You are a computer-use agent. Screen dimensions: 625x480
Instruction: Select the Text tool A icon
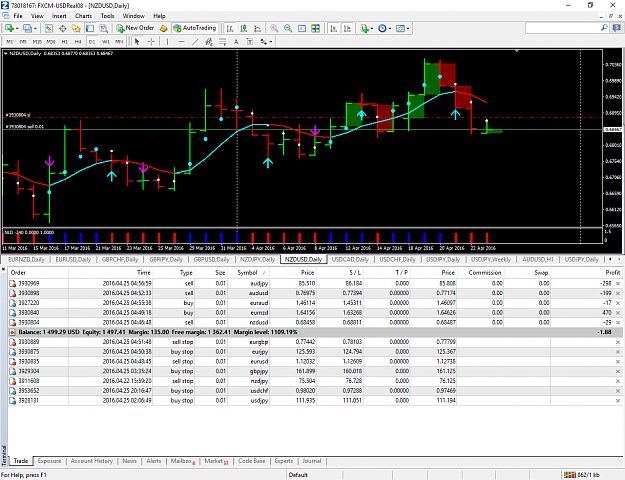pos(236,41)
